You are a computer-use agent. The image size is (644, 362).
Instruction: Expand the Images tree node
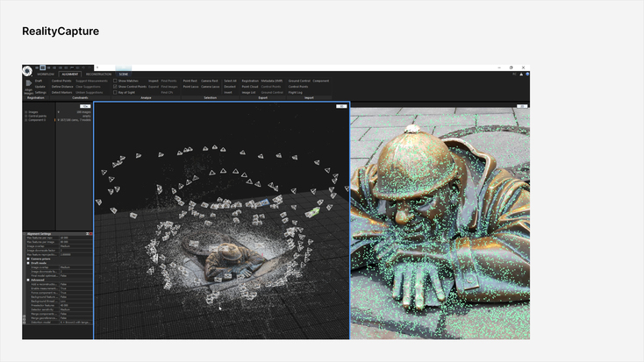tap(25, 112)
